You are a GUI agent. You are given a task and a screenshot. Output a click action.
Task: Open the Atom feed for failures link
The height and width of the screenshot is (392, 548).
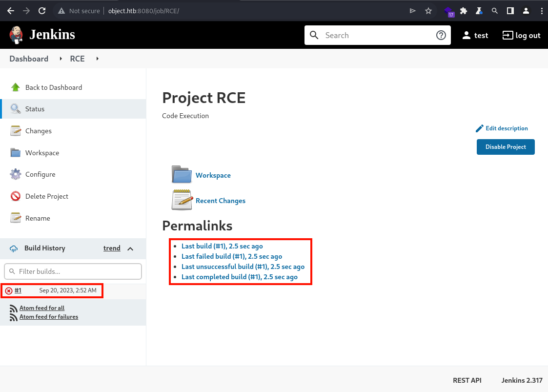(x=49, y=317)
